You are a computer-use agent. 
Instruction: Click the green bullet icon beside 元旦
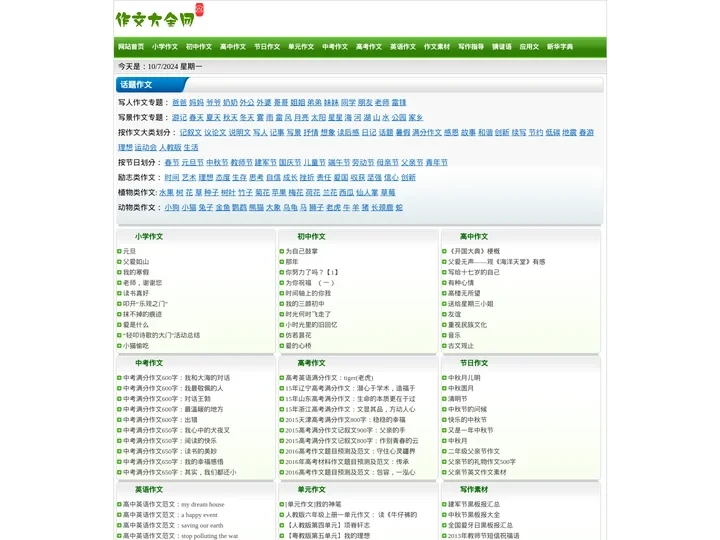click(x=119, y=251)
